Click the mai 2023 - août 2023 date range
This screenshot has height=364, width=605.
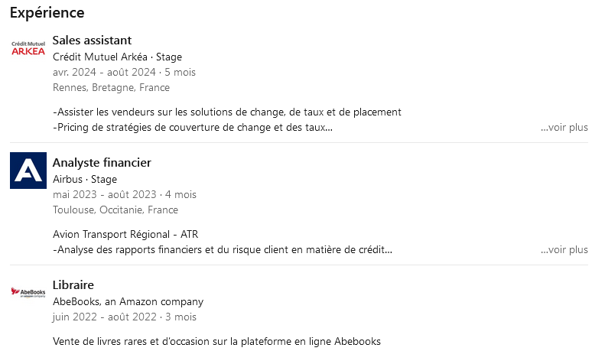pyautogui.click(x=105, y=194)
